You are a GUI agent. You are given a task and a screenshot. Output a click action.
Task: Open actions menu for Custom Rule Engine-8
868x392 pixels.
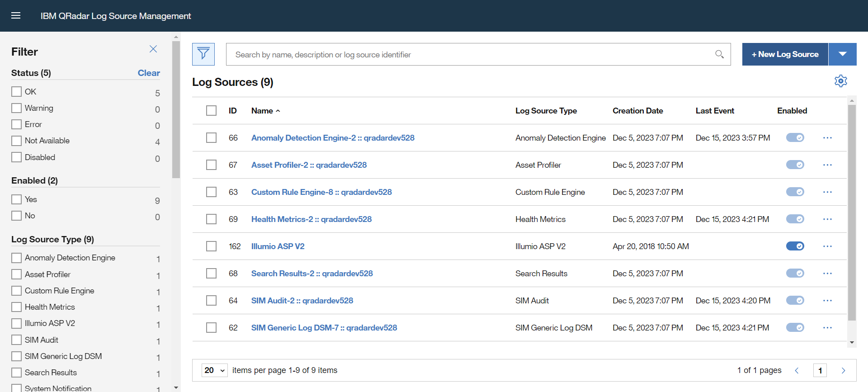pyautogui.click(x=827, y=192)
